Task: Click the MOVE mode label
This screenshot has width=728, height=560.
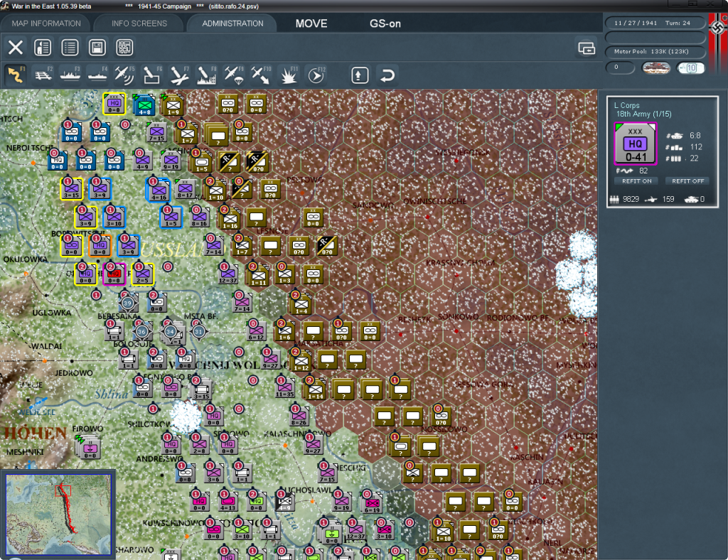Action: click(311, 23)
